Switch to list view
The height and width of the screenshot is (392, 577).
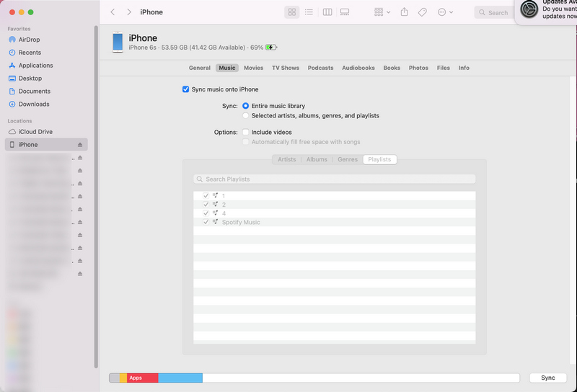tap(309, 12)
